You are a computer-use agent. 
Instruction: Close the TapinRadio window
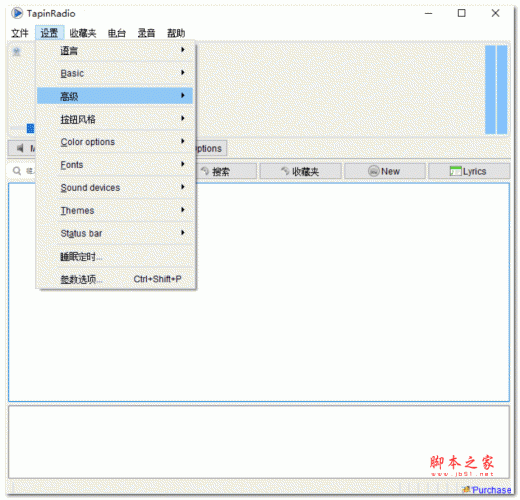click(495, 13)
